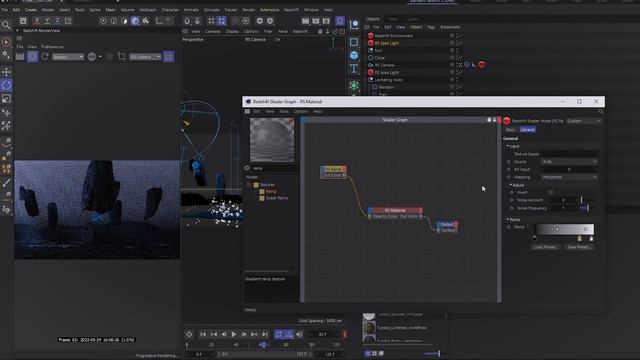Click the Render to Picture Viewer icon
This screenshot has width=640, height=360.
[316, 21]
